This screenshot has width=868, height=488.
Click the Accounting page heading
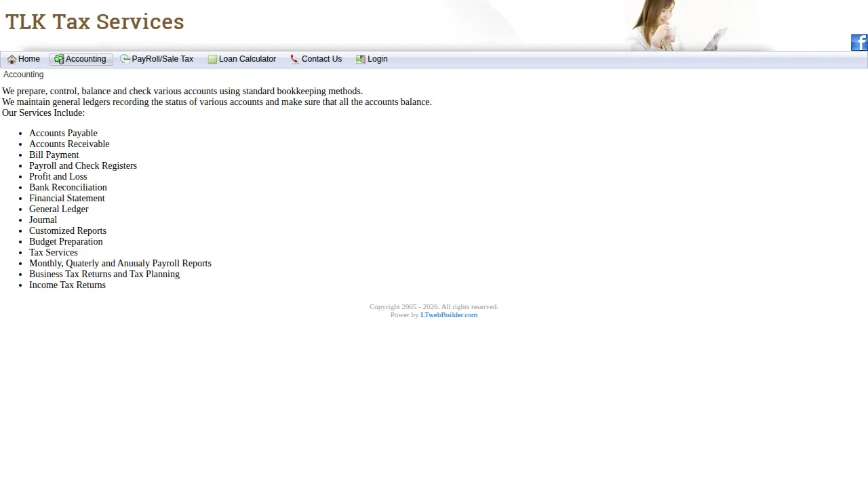[24, 75]
